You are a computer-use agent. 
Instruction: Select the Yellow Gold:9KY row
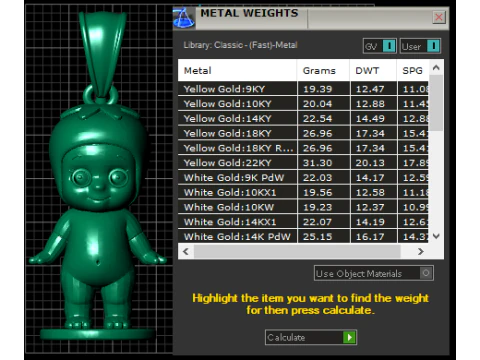[303, 89]
